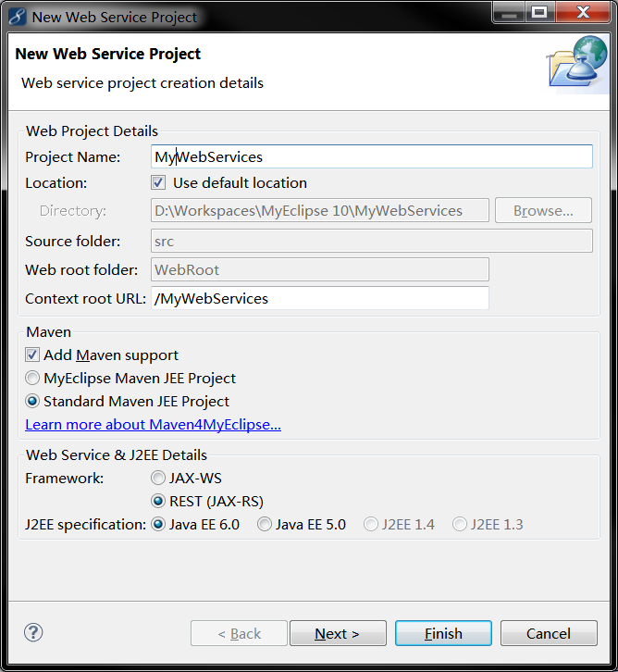Go to the Next wizard page

click(338, 633)
